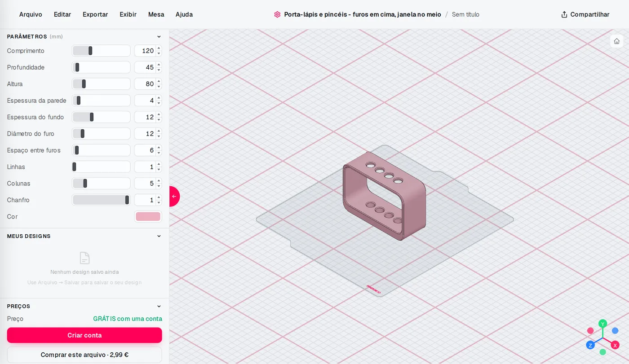Collapse the Preços section chevron
629x364 pixels.
click(x=159, y=306)
